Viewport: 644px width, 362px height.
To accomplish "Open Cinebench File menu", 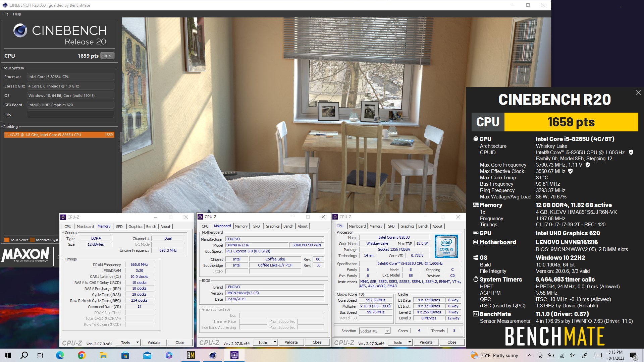I will pyautogui.click(x=5, y=14).
